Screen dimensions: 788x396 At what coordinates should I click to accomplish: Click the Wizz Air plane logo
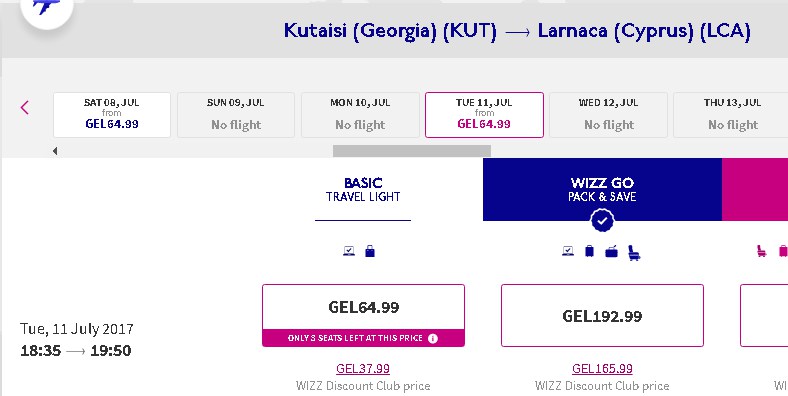(x=46, y=7)
